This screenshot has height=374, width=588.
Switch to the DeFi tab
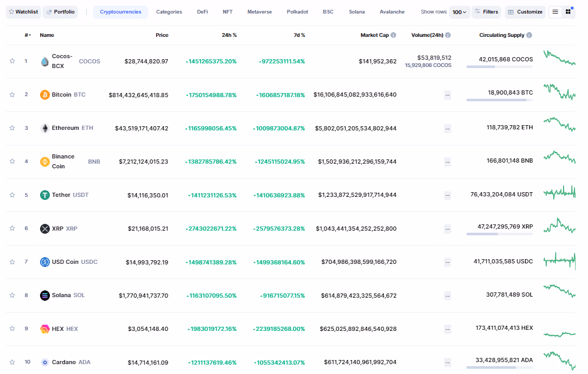[x=203, y=12]
